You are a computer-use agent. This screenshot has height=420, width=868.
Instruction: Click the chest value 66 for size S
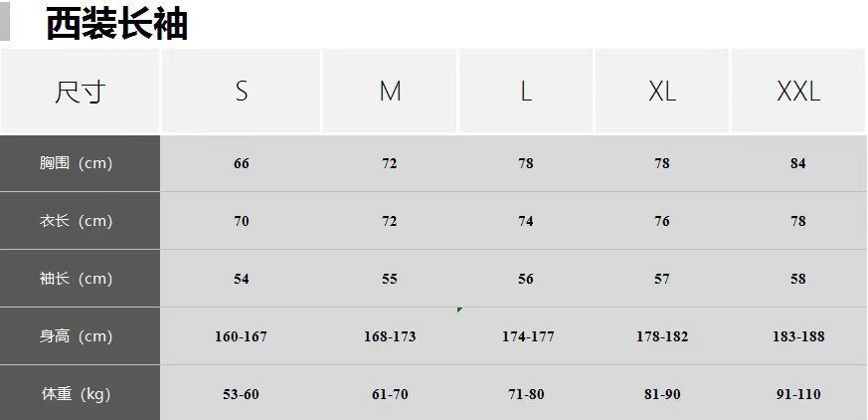(x=242, y=163)
